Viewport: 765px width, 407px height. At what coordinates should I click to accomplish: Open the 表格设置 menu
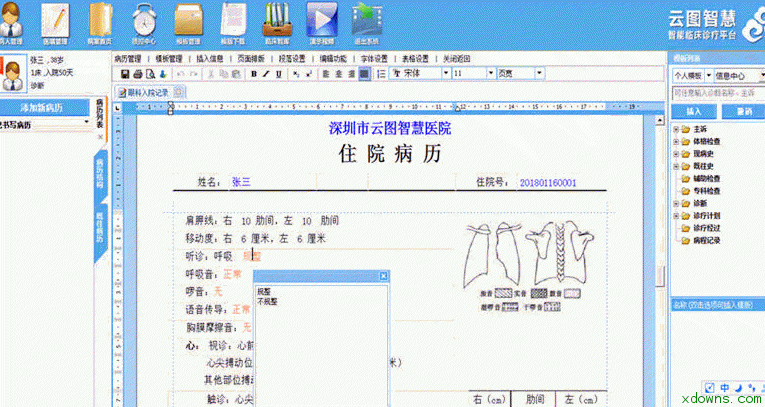point(415,59)
